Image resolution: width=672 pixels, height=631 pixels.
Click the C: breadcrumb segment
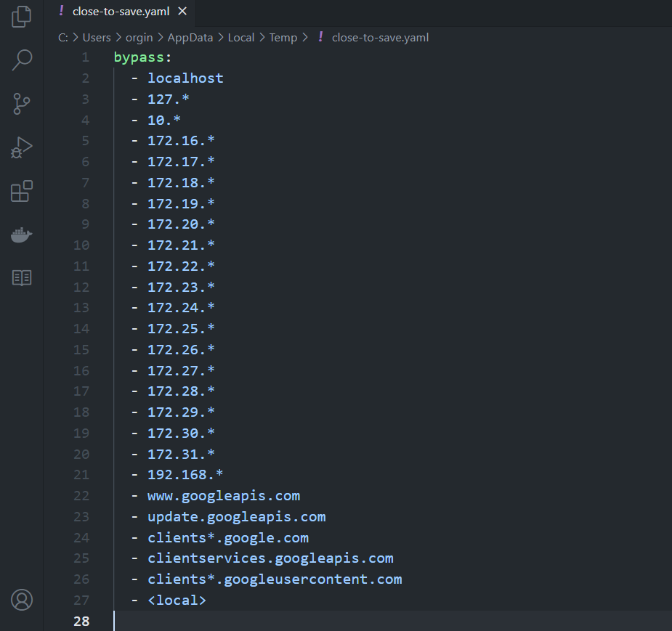coord(63,37)
